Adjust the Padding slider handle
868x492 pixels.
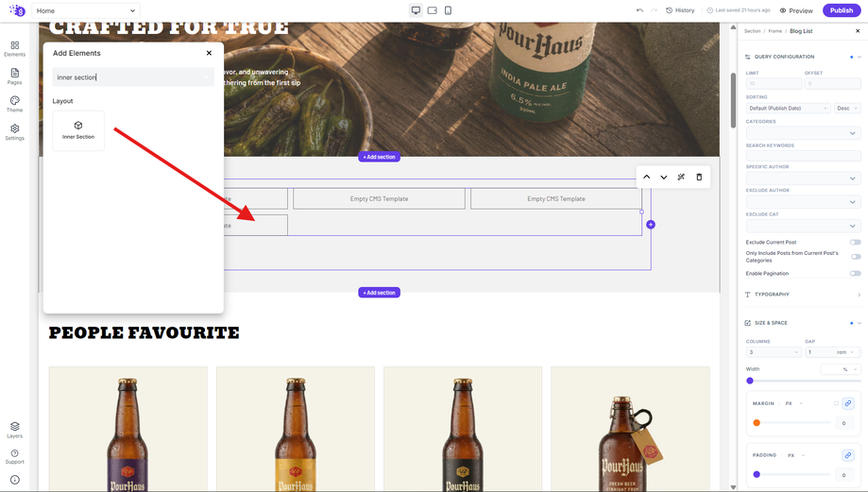pos(757,474)
